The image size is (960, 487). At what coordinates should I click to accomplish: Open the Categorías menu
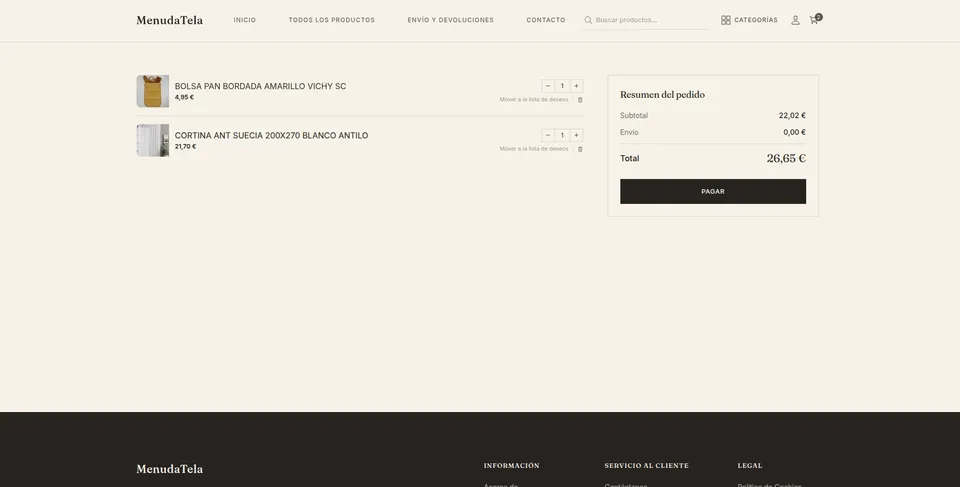(749, 20)
